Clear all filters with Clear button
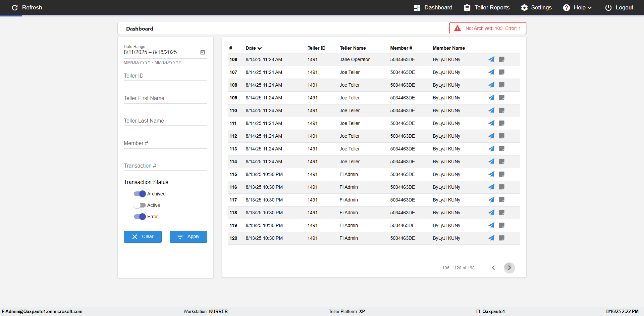Viewport: 644px width, 316px height. point(143,237)
